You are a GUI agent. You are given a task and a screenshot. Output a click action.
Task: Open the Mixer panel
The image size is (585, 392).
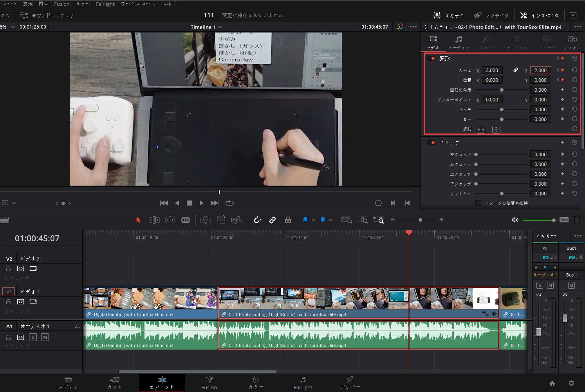point(449,15)
